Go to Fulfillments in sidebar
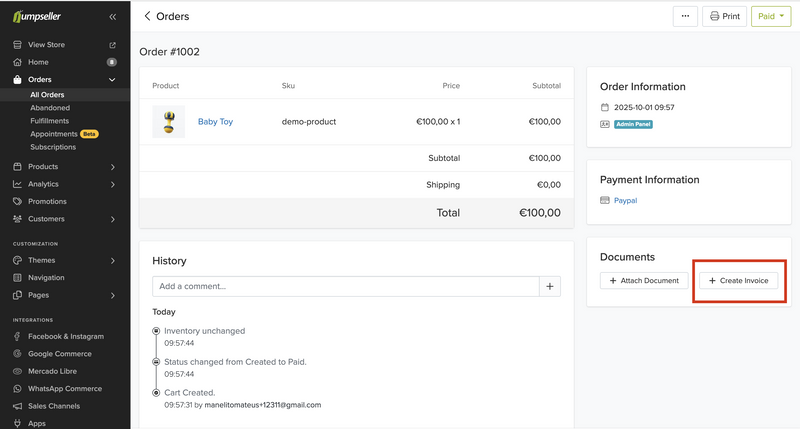The image size is (800, 429). coord(50,121)
